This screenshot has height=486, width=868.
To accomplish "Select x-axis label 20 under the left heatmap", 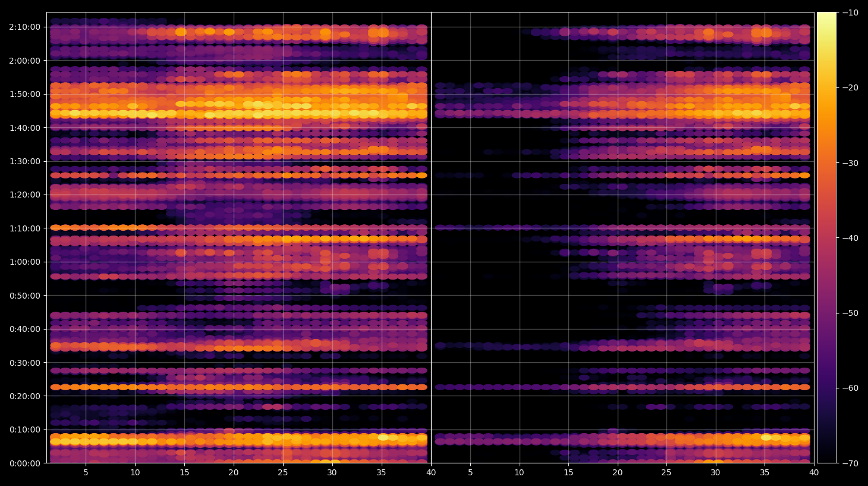I will pos(234,473).
